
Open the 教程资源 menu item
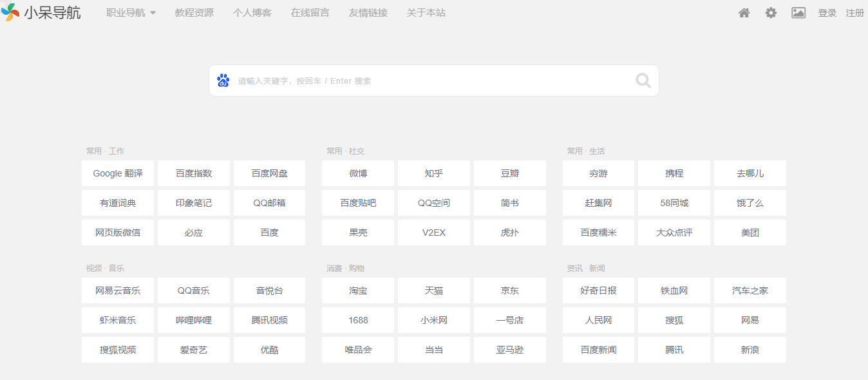point(194,13)
